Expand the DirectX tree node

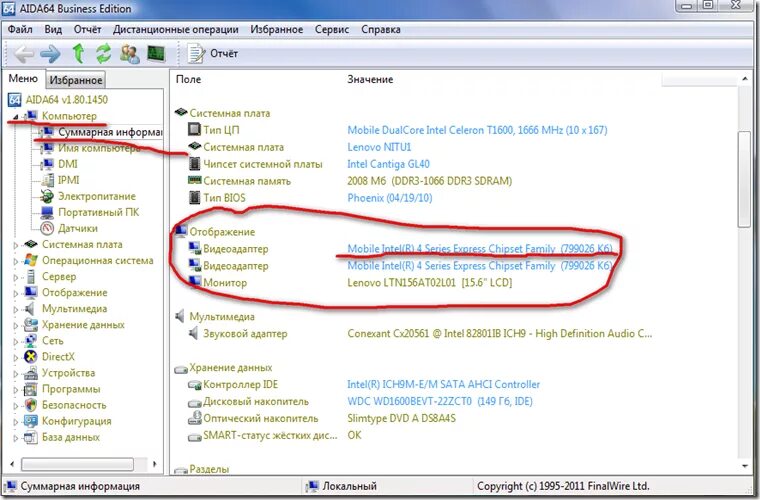coord(16,357)
